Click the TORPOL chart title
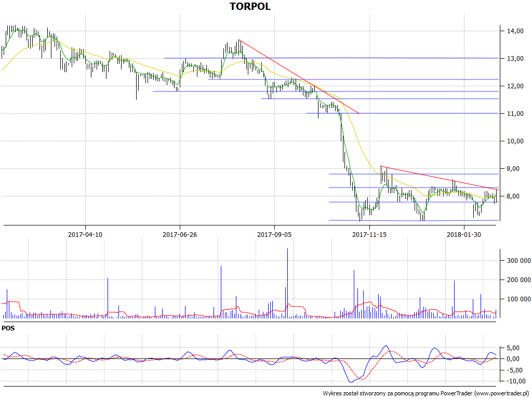Screen dimensions: 532x399 tap(250, 6)
